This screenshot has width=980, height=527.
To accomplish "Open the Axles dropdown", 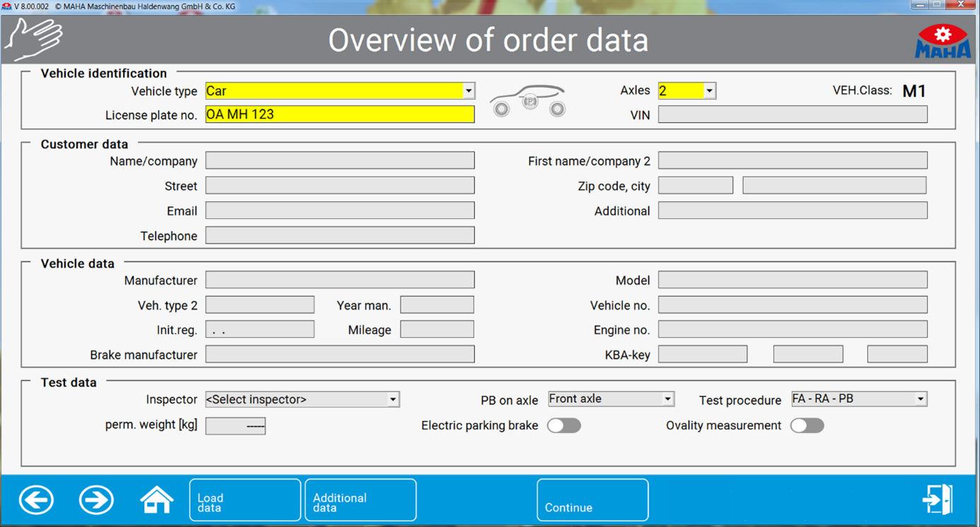I will tap(687, 90).
